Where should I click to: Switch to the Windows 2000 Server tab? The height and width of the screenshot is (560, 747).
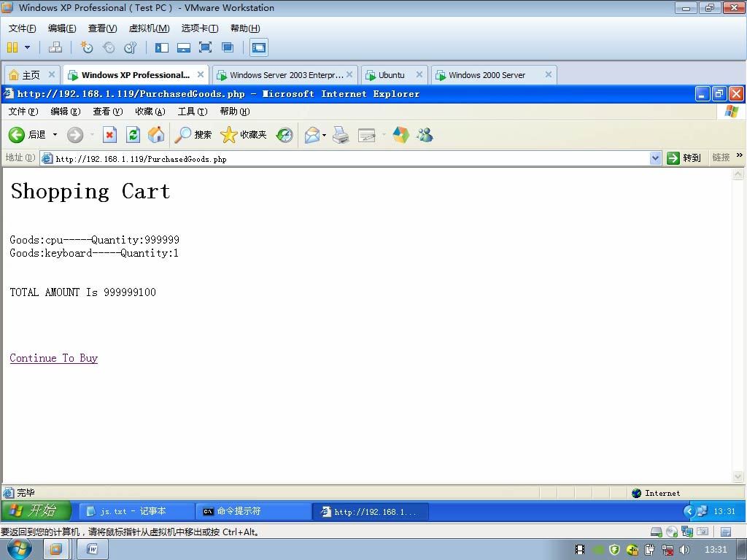[486, 75]
